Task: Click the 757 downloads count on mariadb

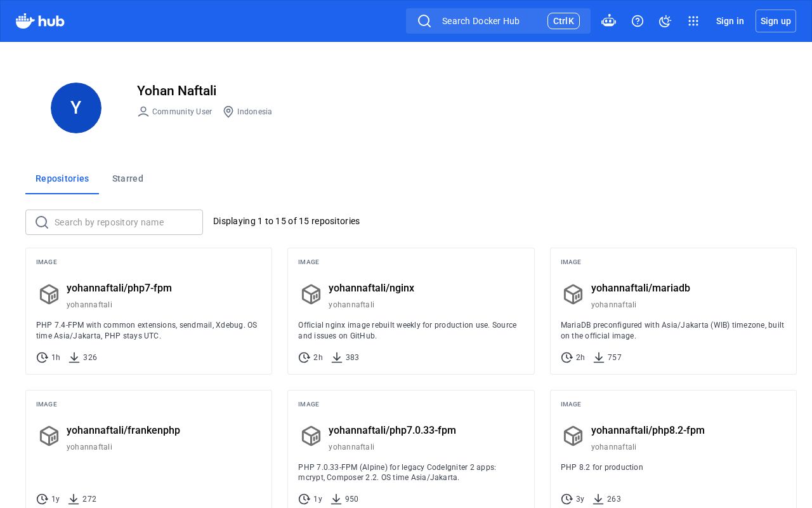Action: pos(615,358)
